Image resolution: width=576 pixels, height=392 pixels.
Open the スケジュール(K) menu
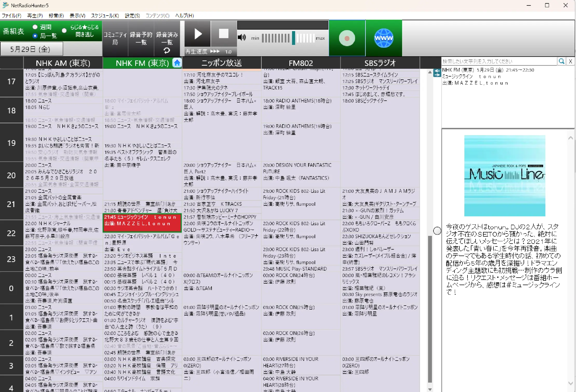click(x=105, y=16)
